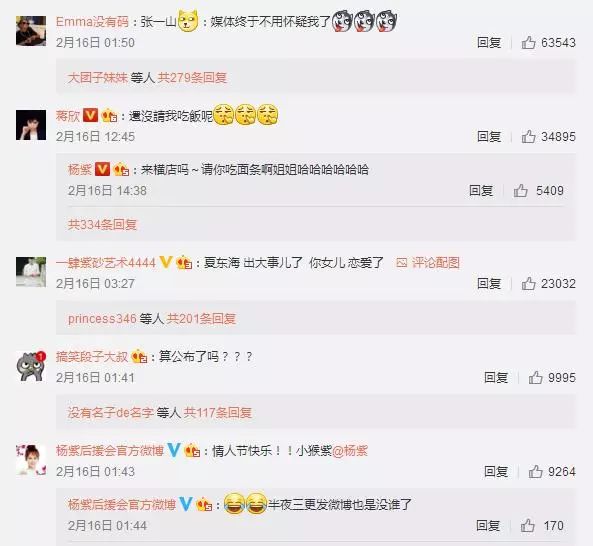Open the @杨紫 mention link
Screen dimensions: 593x546
point(350,451)
